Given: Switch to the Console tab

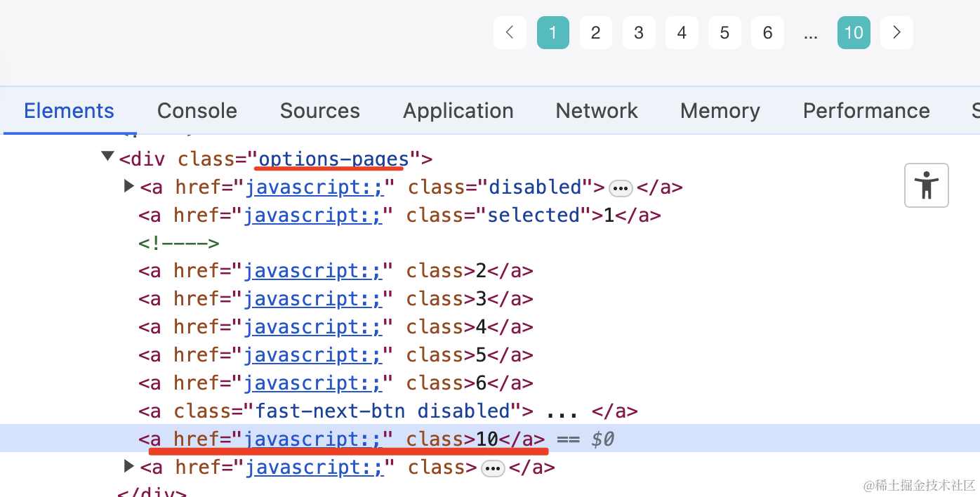Looking at the screenshot, I should (197, 111).
